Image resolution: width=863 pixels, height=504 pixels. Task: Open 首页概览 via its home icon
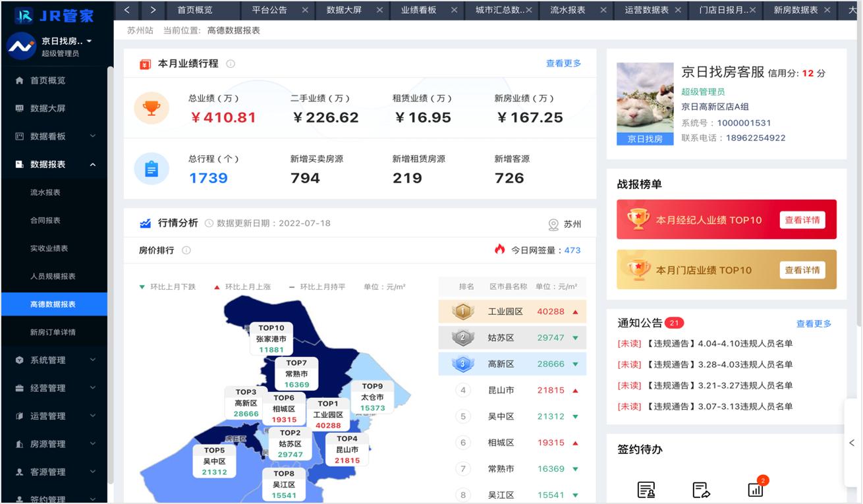pos(18,80)
